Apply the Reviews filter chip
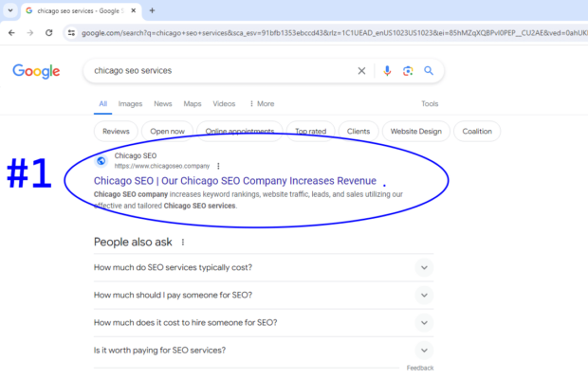Image resolution: width=588 pixels, height=379 pixels. coord(116,132)
